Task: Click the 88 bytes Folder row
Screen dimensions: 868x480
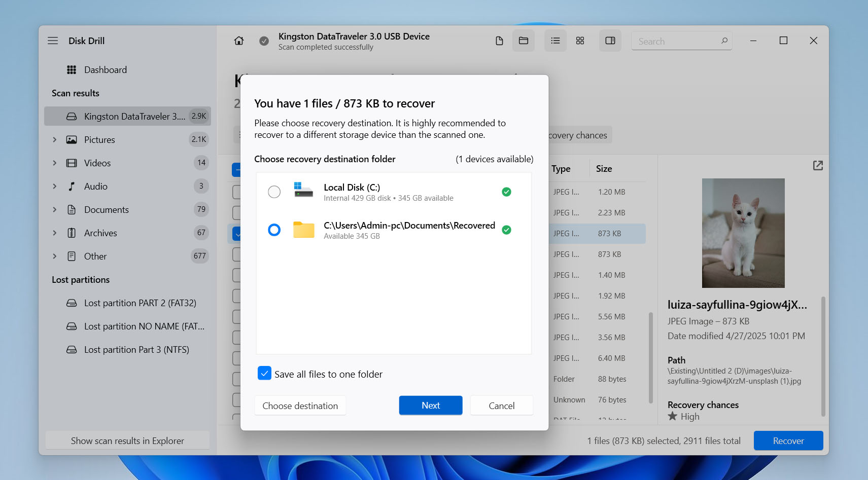Action: pos(597,379)
